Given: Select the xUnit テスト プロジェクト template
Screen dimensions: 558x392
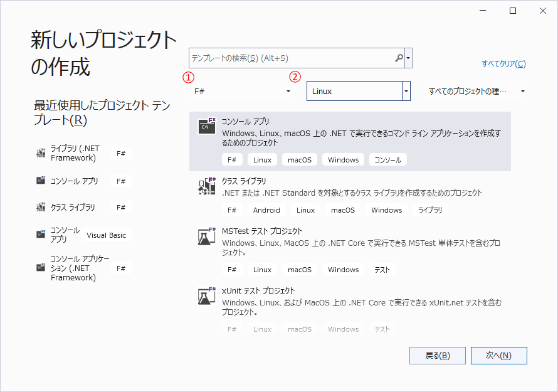Looking at the screenshot, I should (x=258, y=291).
